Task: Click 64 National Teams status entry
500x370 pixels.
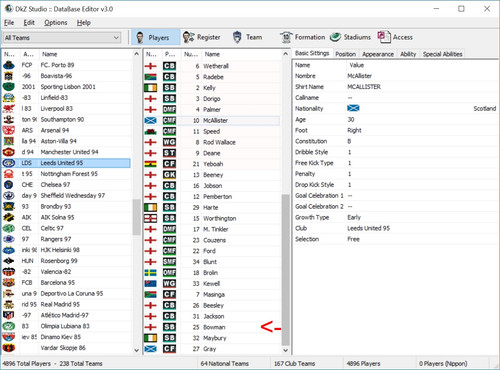Action: click(x=225, y=364)
